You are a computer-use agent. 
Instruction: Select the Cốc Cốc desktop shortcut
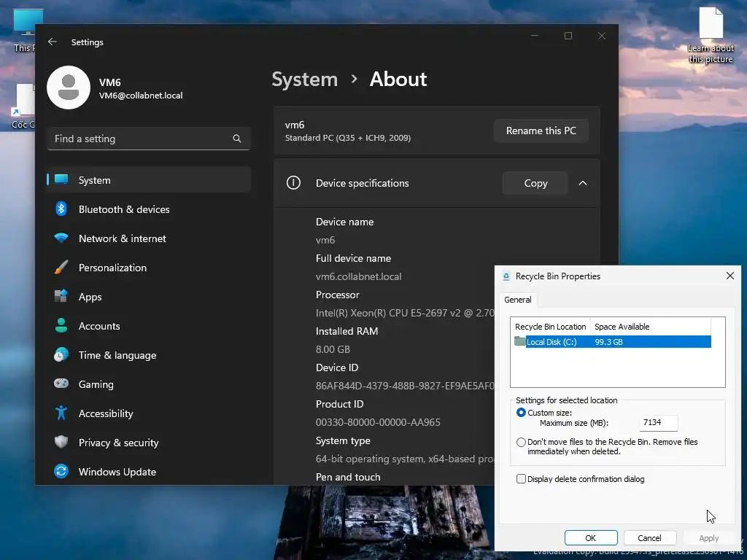[23, 106]
